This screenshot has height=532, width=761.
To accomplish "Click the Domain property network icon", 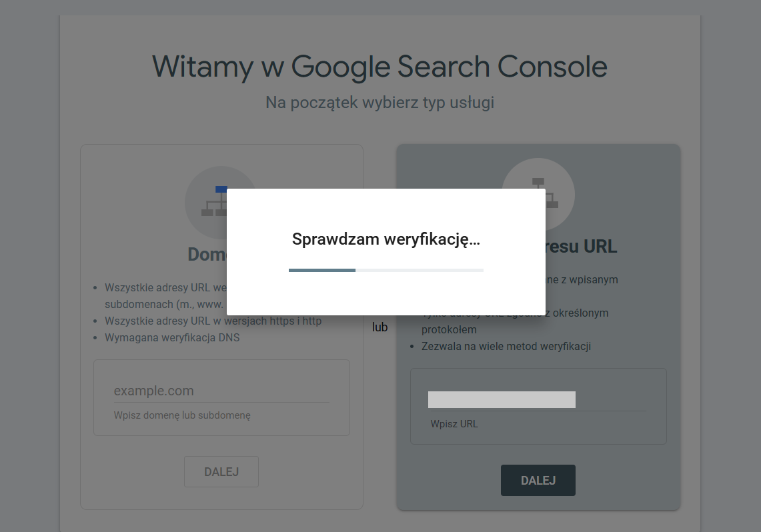I will click(214, 201).
